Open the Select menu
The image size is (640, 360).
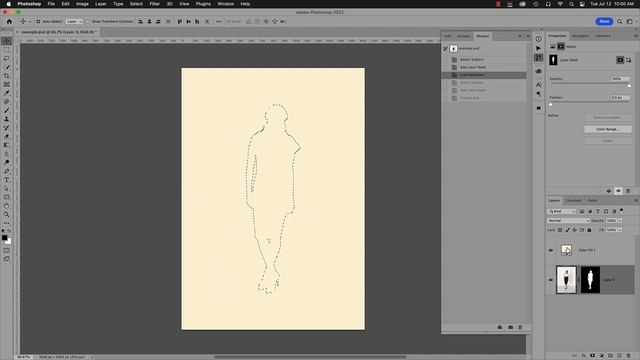pos(136,4)
